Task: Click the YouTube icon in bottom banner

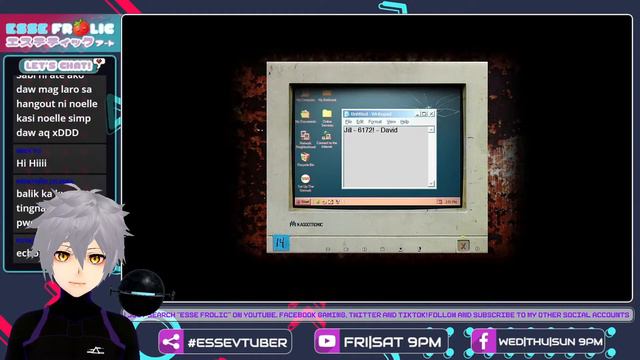Action: pyautogui.click(x=327, y=341)
